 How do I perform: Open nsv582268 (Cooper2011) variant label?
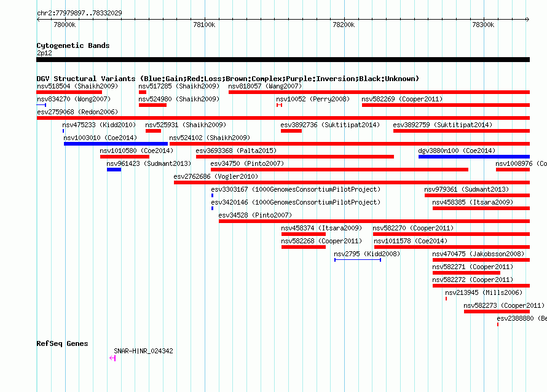coord(321,241)
